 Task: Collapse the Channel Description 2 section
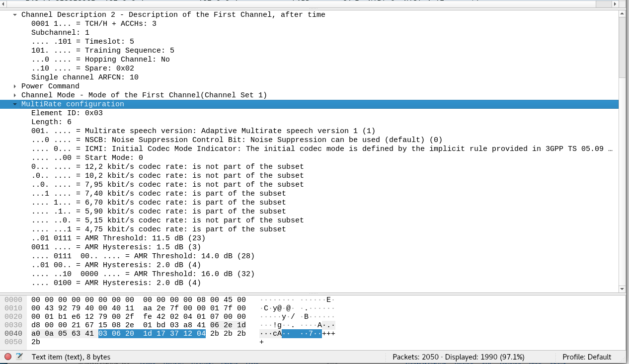coord(14,14)
